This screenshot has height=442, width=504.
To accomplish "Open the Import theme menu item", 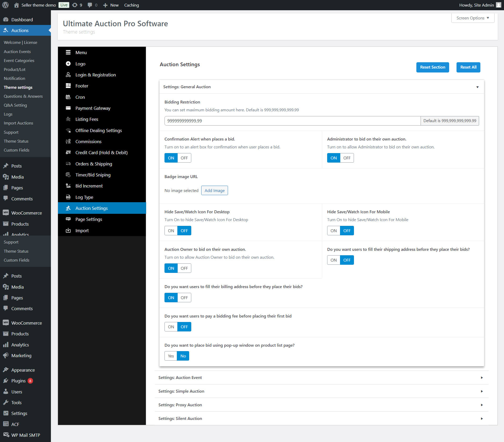I will (x=102, y=230).
